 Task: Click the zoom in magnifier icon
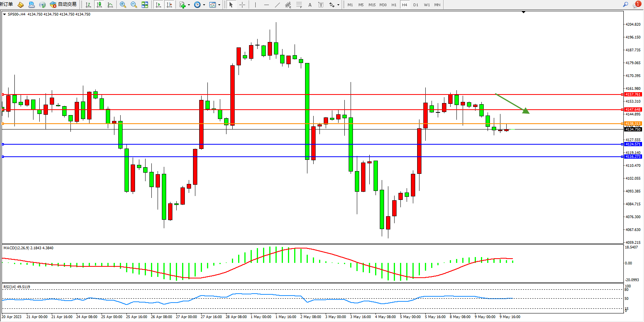[123, 5]
